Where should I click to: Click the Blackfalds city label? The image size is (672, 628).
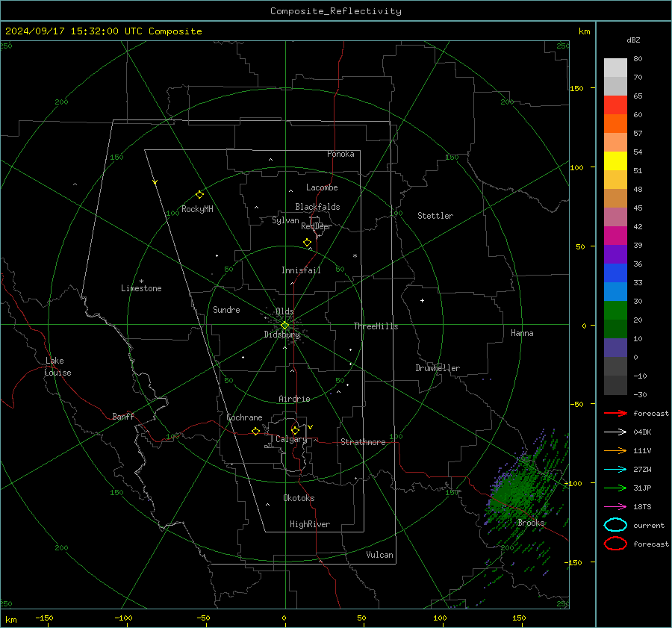pyautogui.click(x=317, y=207)
